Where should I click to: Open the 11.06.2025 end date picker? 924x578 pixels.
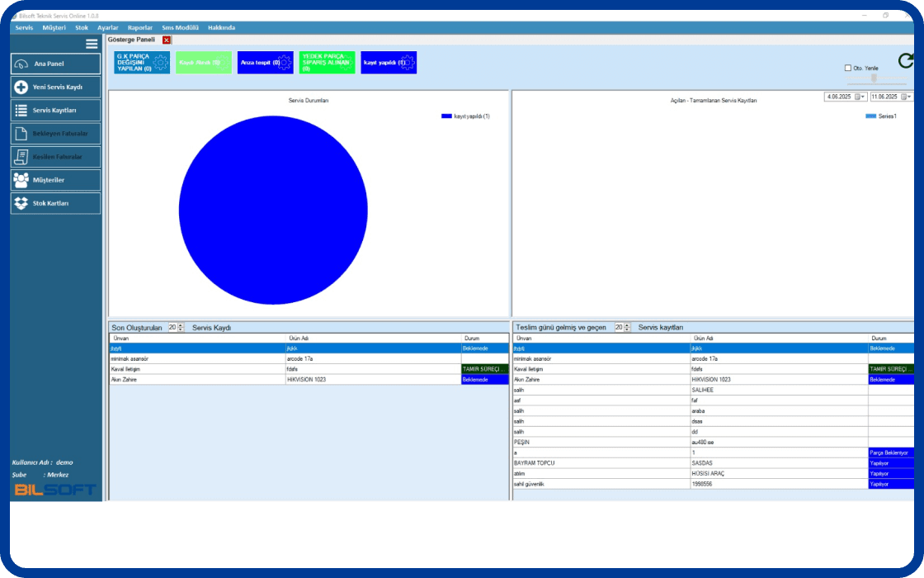click(x=906, y=97)
